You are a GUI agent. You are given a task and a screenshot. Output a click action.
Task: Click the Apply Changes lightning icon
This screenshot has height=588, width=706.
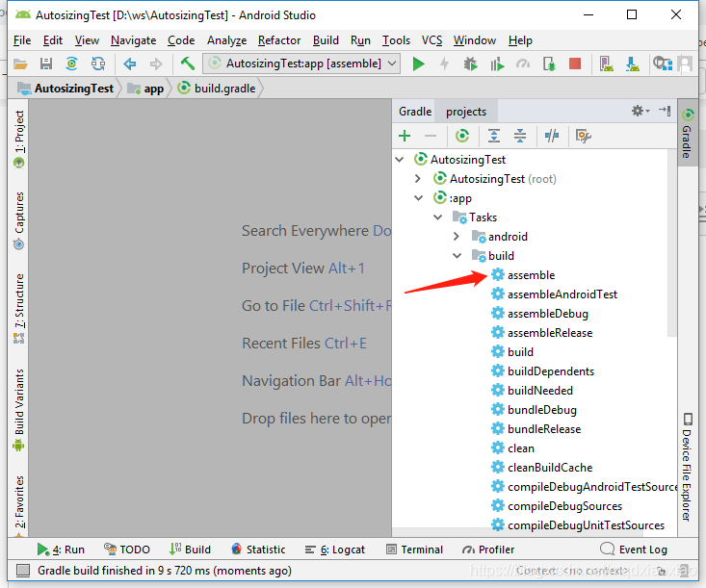click(444, 64)
